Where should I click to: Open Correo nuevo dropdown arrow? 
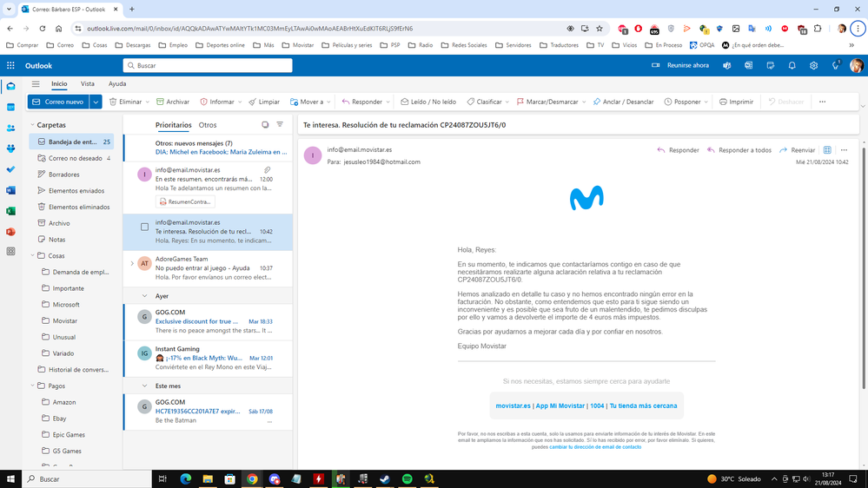coord(96,102)
